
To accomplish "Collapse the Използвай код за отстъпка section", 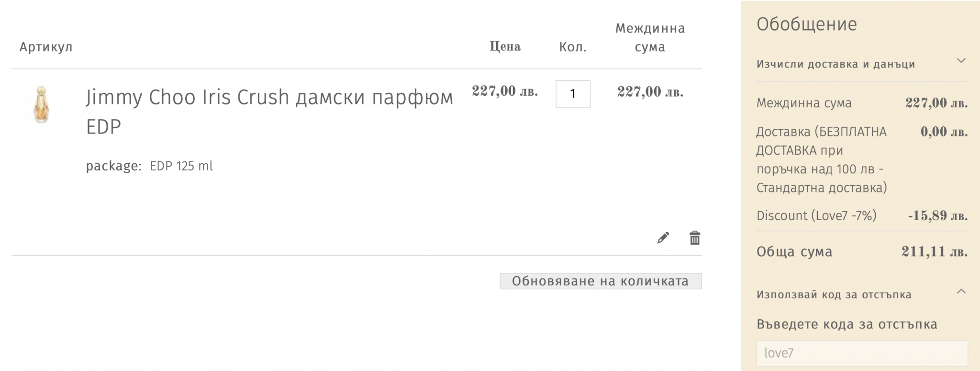I will 834,295.
